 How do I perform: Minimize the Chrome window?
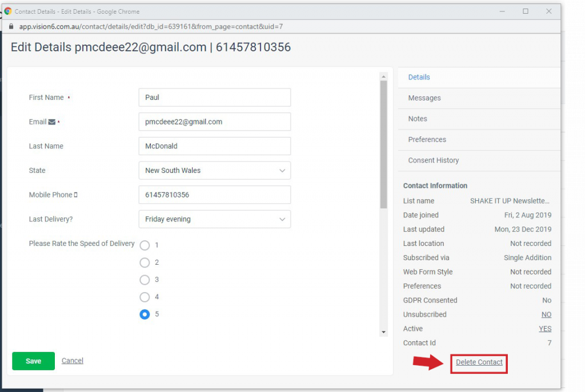[502, 11]
